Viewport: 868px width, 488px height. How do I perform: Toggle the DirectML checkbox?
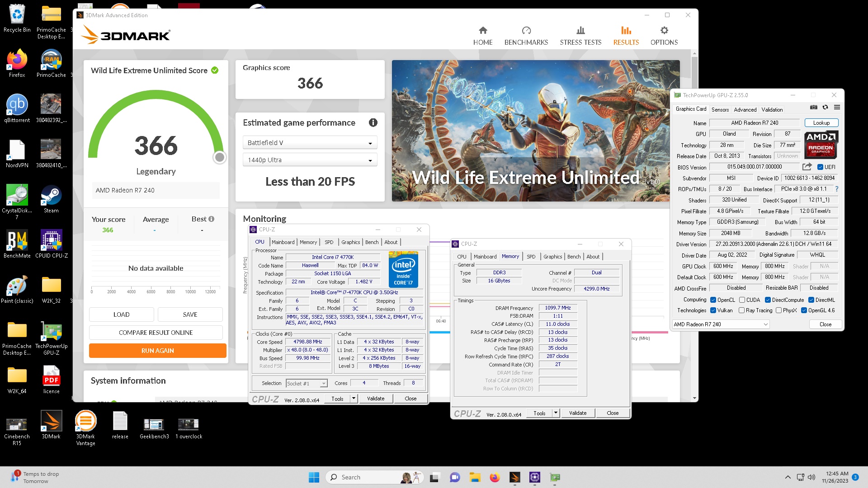pos(811,300)
